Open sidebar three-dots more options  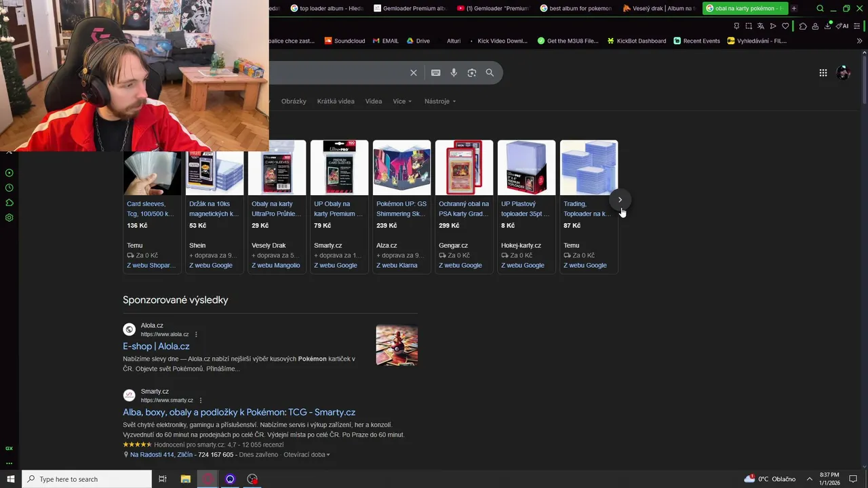tap(9, 464)
